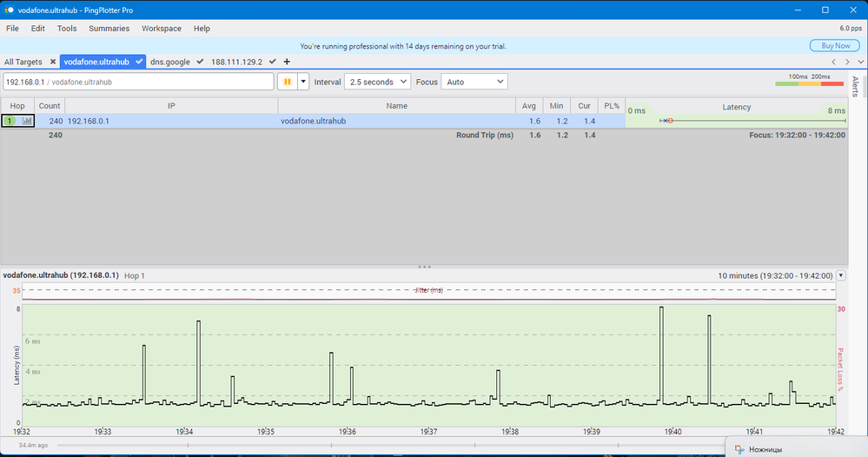Click 8 ms latency spike near 19:40

click(x=661, y=354)
